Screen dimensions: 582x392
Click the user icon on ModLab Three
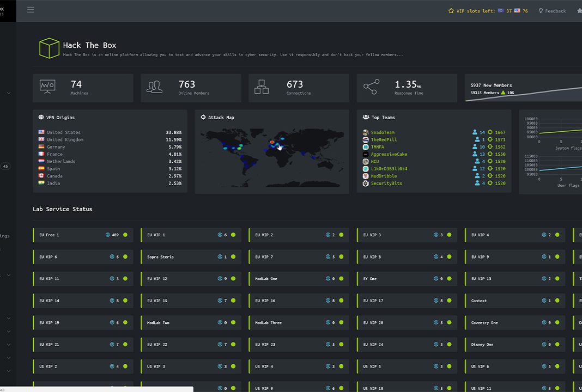[x=328, y=323]
